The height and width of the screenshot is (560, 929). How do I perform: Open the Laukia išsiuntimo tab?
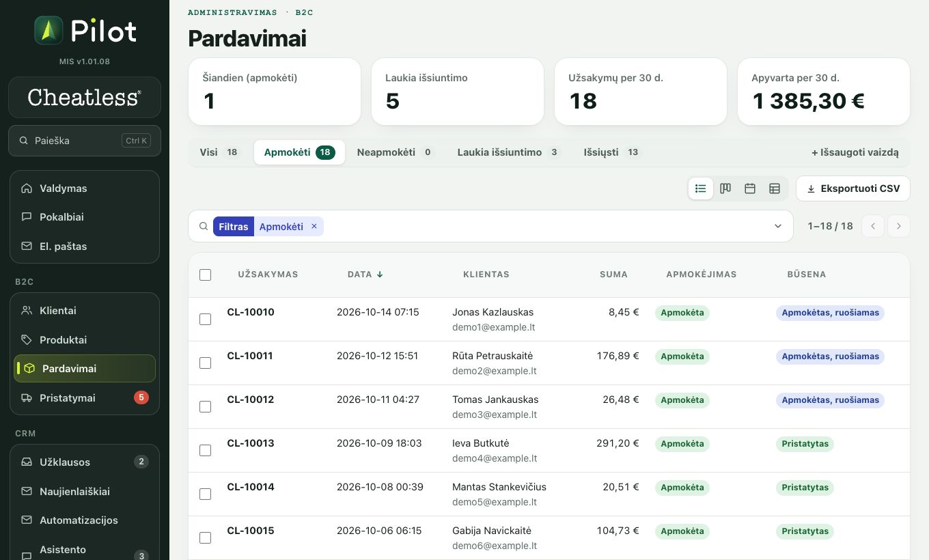pos(509,152)
